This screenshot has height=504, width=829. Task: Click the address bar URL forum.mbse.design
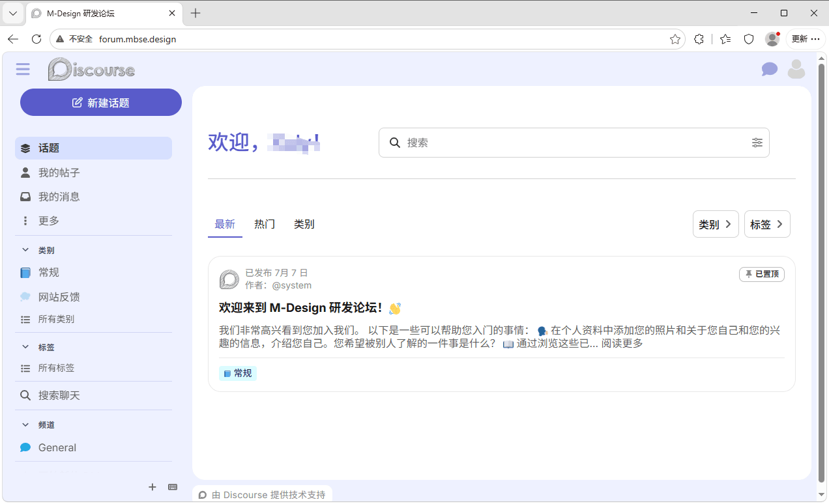[x=138, y=39]
